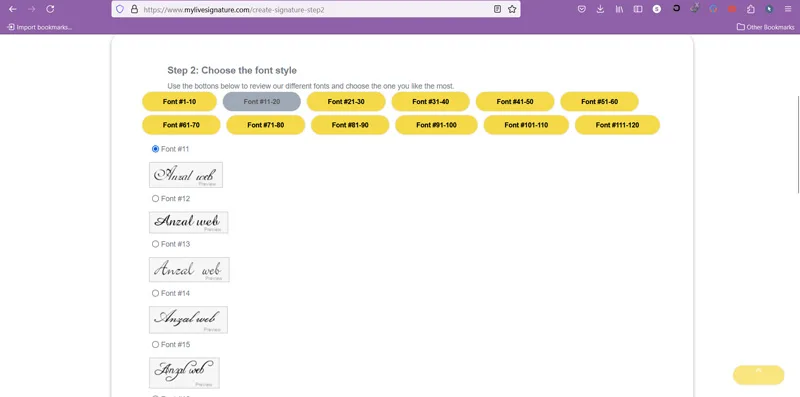Open the downloads panel icon

point(601,9)
